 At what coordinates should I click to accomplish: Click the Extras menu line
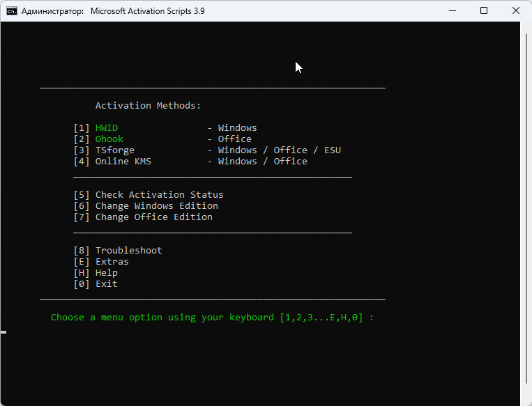[x=112, y=262]
